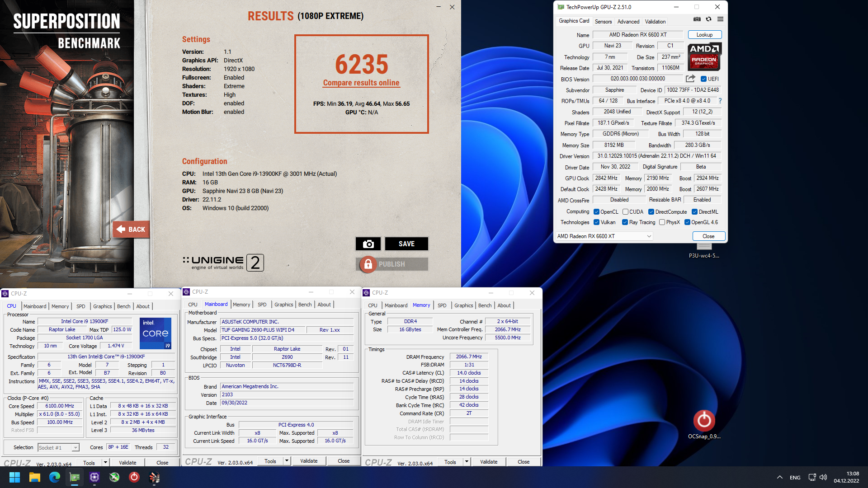The height and width of the screenshot is (488, 868).
Task: Toggle the UEFI checkbox
Action: (703, 79)
